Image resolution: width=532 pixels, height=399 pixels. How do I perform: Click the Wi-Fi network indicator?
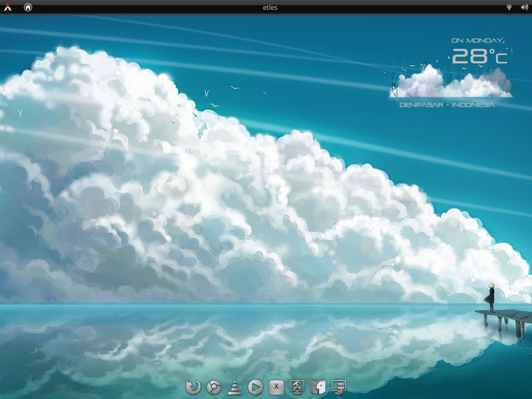(509, 7)
